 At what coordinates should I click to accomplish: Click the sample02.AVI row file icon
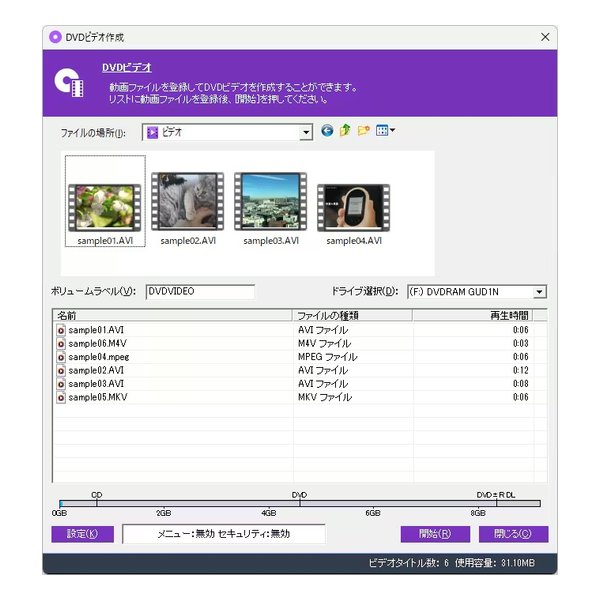61,370
